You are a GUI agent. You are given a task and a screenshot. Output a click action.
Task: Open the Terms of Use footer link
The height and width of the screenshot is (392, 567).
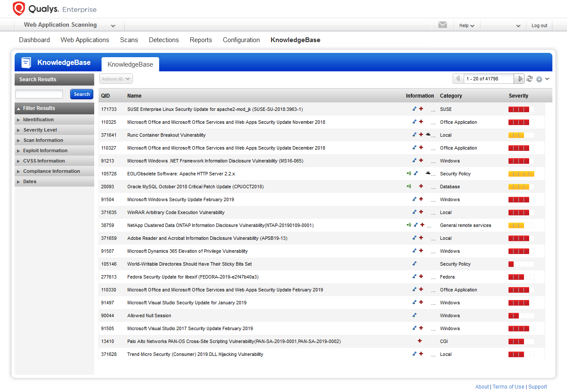tap(508, 387)
